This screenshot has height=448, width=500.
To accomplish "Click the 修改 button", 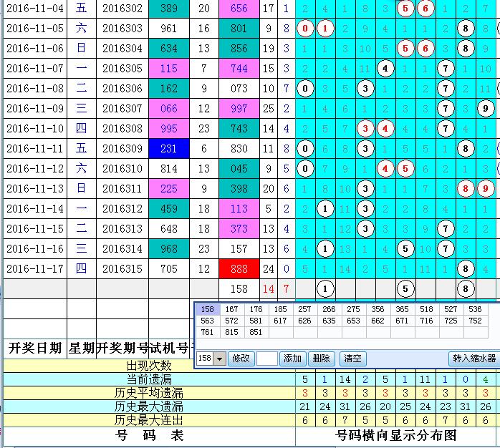I will pyautogui.click(x=241, y=359).
